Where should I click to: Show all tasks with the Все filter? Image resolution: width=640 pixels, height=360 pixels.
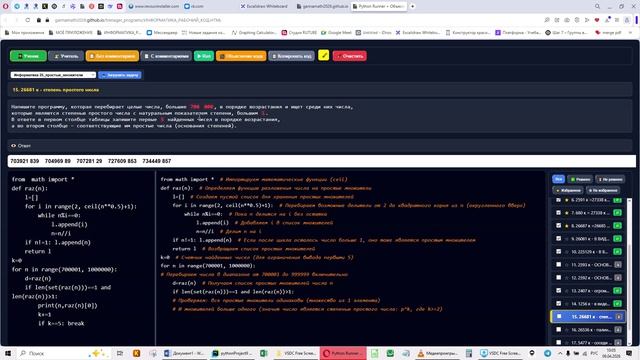[558, 179]
